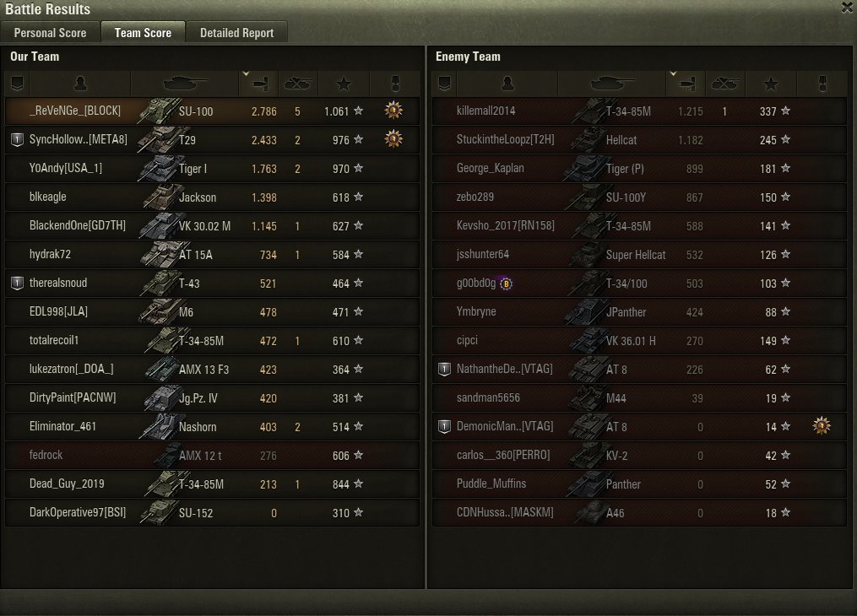
Task: Open the Detailed Report tab
Action: (236, 33)
